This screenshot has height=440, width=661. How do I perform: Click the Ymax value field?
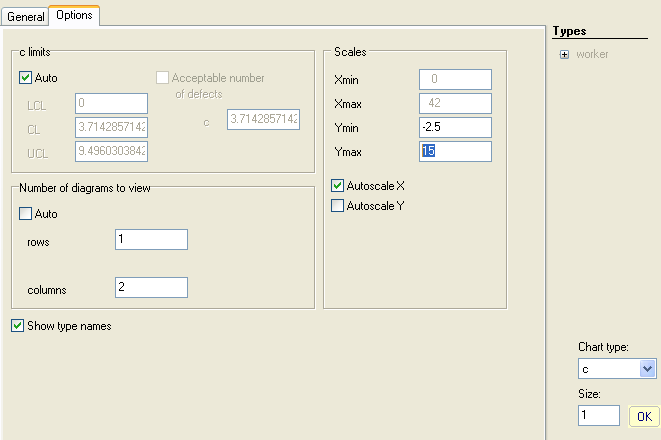point(455,151)
